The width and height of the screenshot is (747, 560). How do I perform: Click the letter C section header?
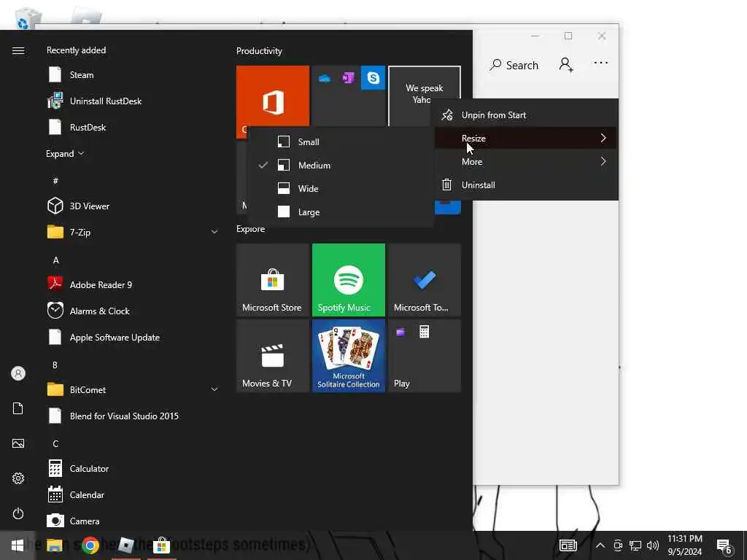point(55,443)
